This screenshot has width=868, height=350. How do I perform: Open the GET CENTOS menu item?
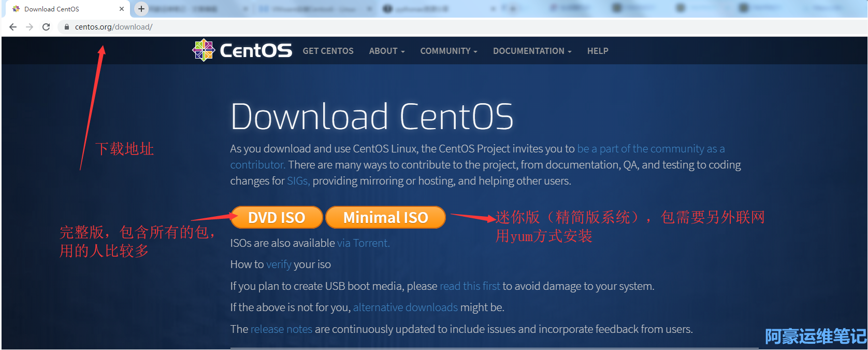(328, 51)
